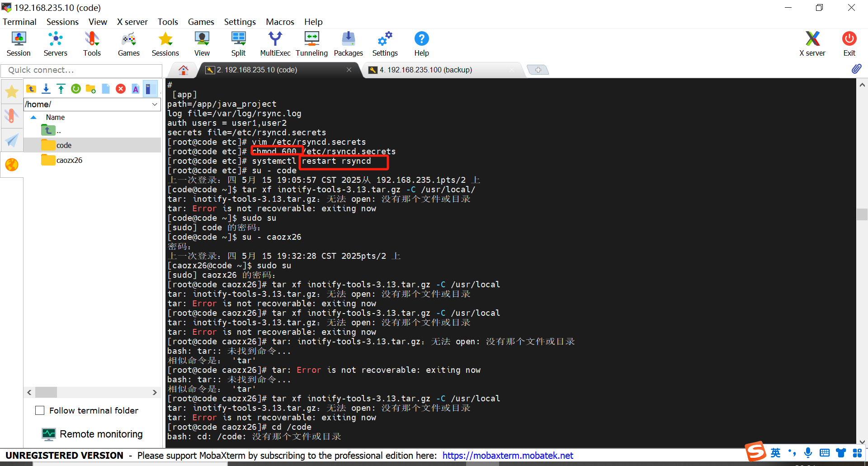
Task: Open the Settings gears toolbar icon
Action: 385,44
